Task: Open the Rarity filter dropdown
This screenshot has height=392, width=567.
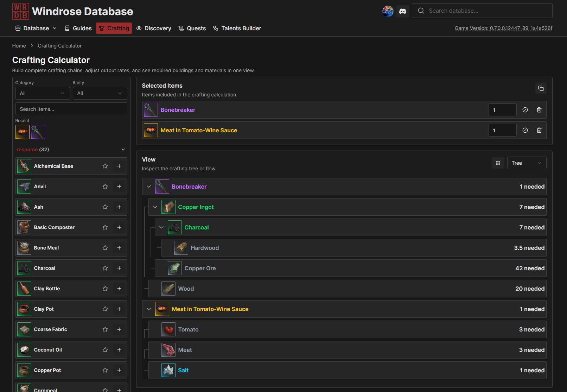Action: (100, 93)
